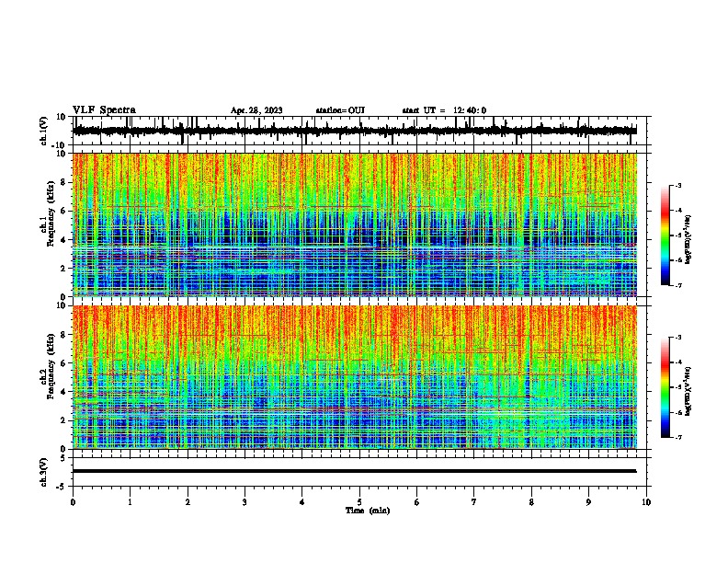The image size is (728, 563).
Task: Click the "-3" label on ch.1 color bar
Action: (x=678, y=186)
